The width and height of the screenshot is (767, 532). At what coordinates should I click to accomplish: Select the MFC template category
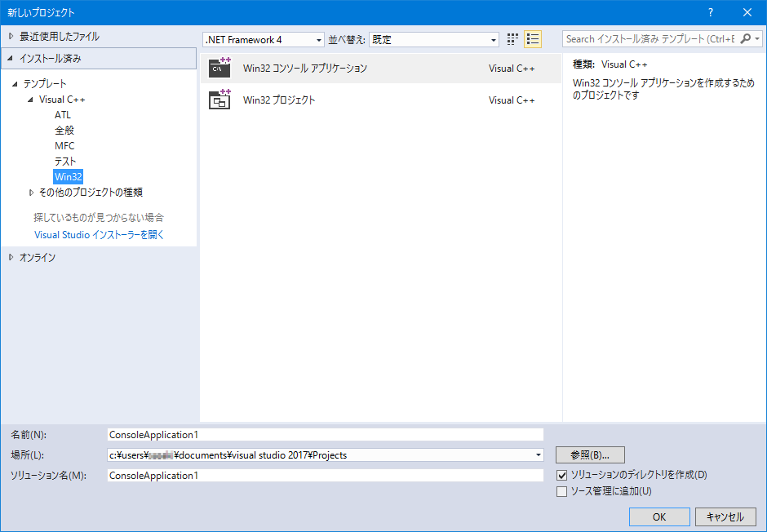[64, 145]
